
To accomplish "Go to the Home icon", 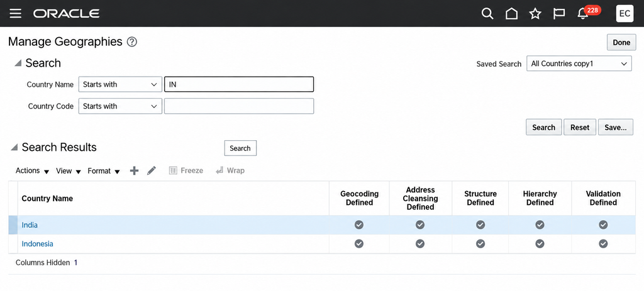I will coord(511,14).
